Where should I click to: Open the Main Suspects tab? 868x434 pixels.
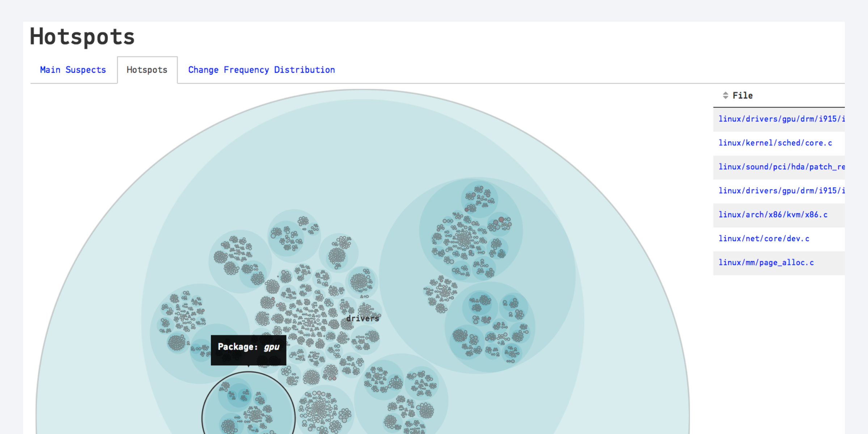(x=73, y=70)
